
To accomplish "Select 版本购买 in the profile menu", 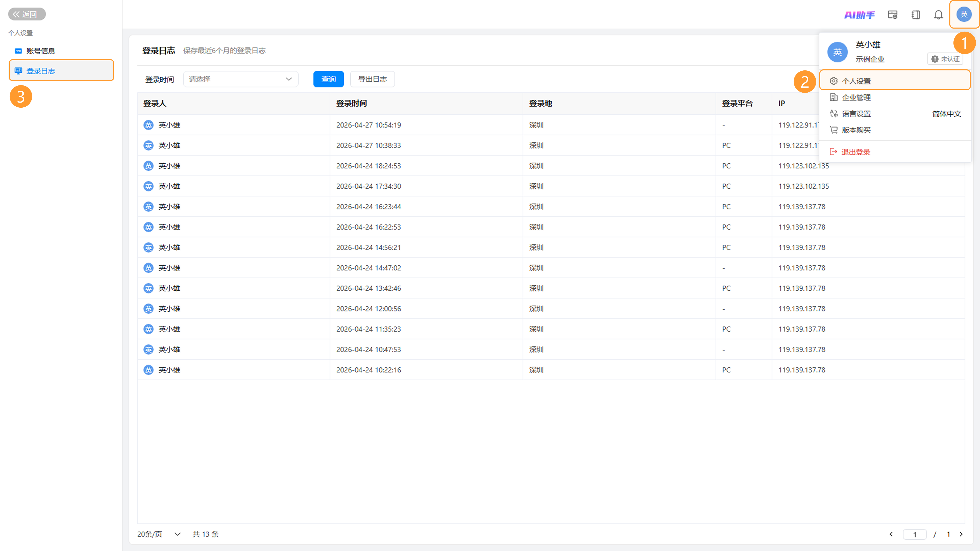I will (895, 130).
